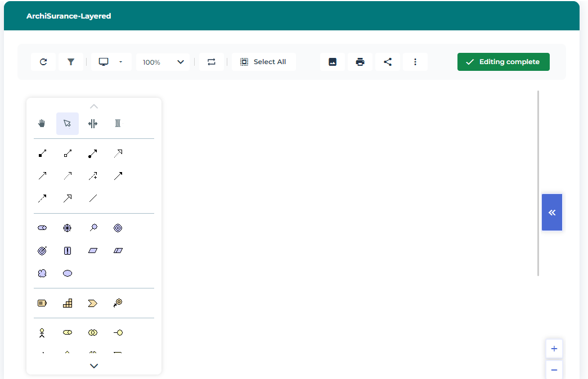Select the business actor stick-figure element
Viewport: 588px width, 379px height.
click(x=42, y=333)
